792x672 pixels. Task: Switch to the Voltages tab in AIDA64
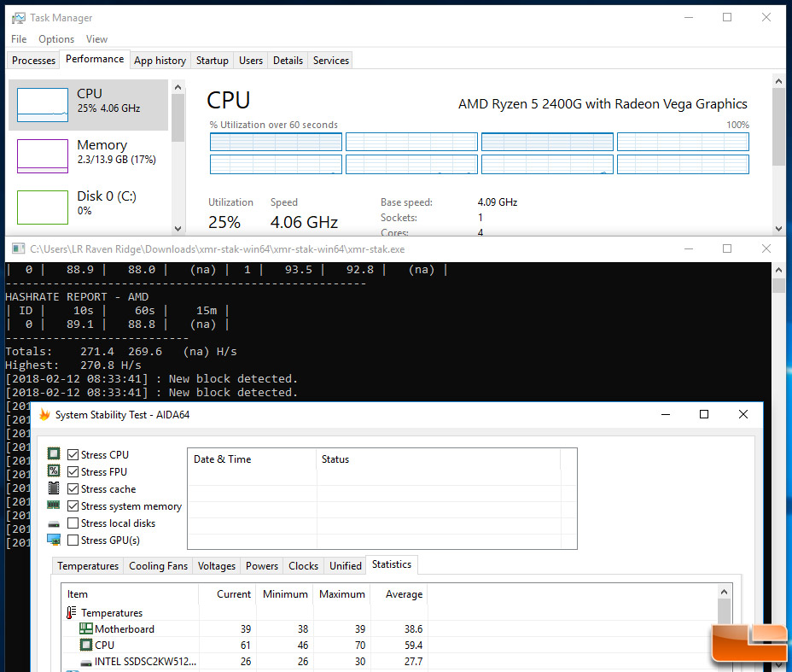216,566
